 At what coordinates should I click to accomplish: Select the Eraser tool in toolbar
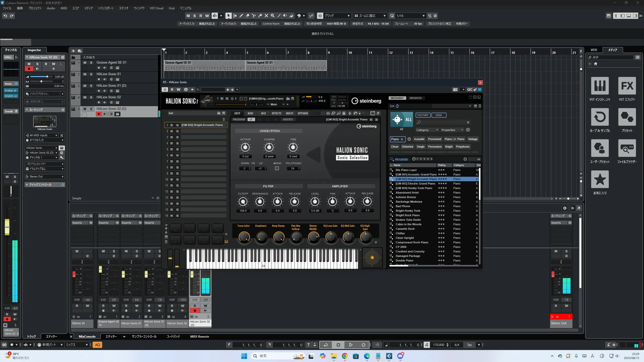coord(247,16)
